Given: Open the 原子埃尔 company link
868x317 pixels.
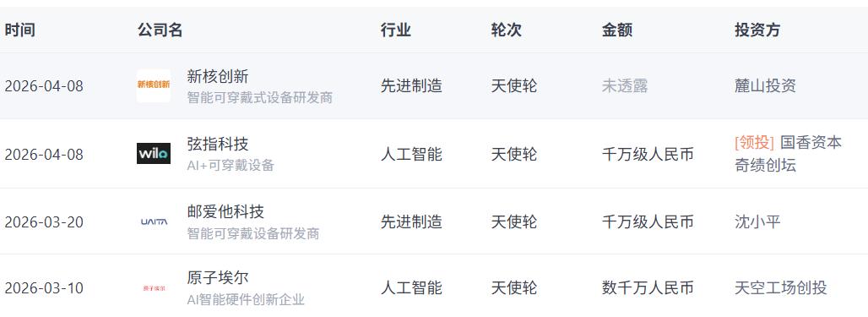Looking at the screenshot, I should point(218,278).
